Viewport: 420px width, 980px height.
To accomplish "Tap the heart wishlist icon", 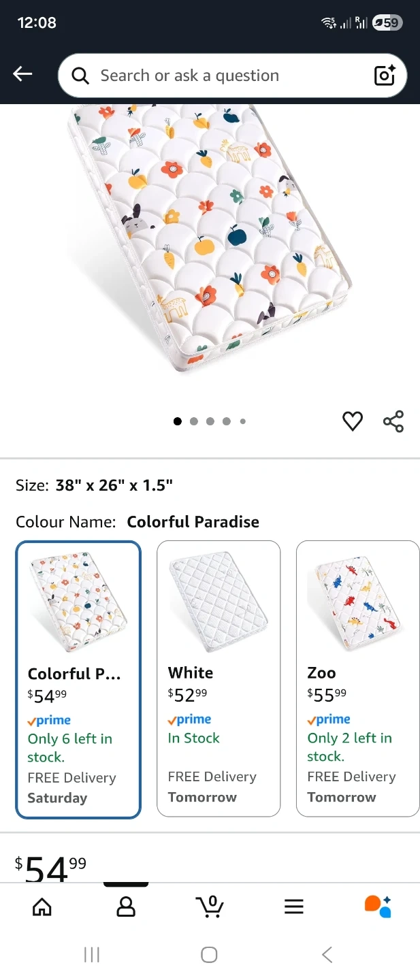I will 352,421.
